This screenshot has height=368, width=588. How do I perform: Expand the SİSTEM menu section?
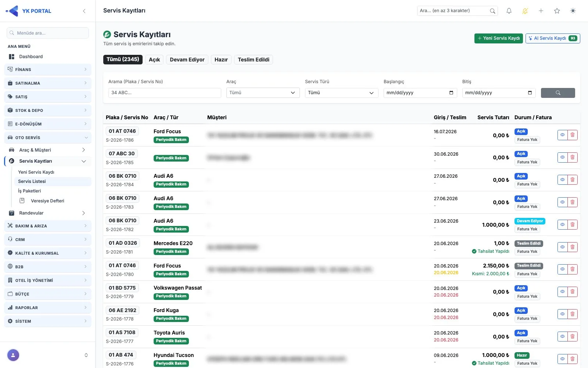coord(48,321)
